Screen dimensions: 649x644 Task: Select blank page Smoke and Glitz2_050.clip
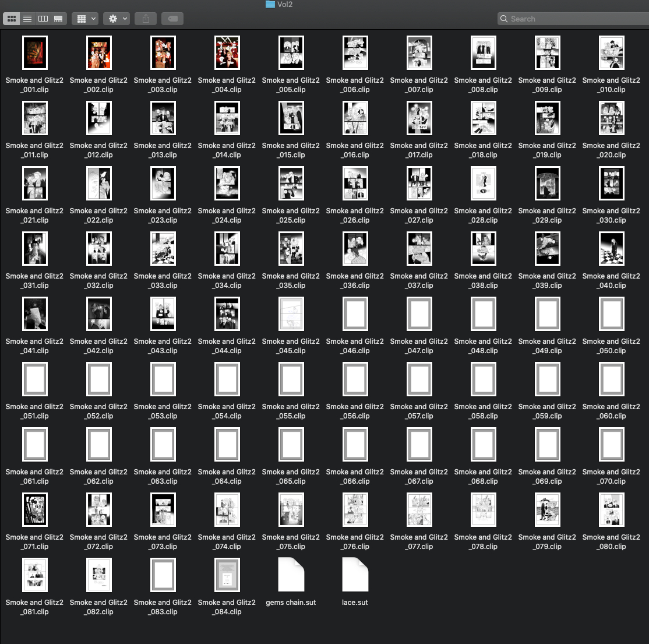(x=612, y=314)
